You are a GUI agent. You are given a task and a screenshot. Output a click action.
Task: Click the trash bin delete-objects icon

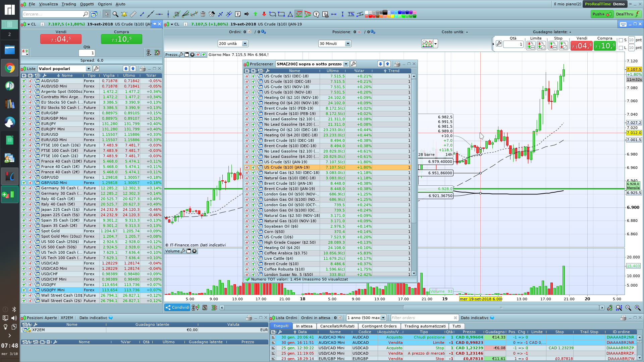(x=203, y=14)
